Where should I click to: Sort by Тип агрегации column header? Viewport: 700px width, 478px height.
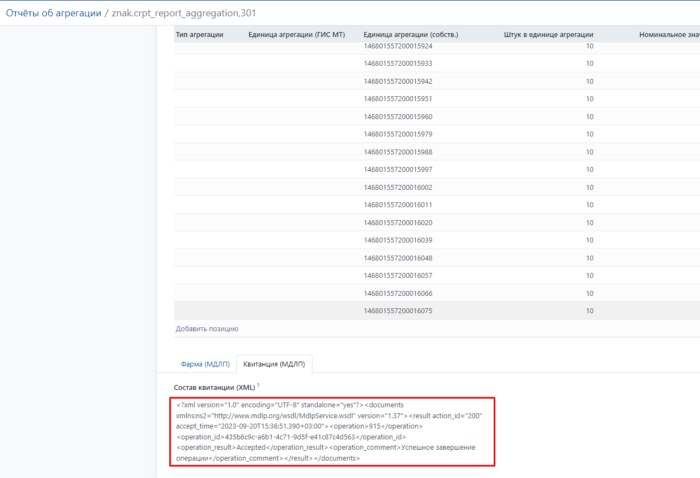tap(199, 33)
